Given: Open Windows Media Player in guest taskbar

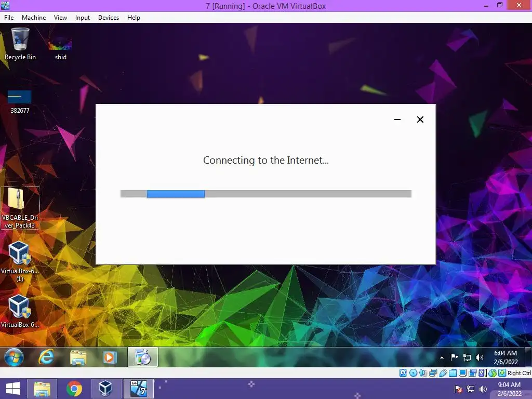Looking at the screenshot, I should click(x=110, y=357).
